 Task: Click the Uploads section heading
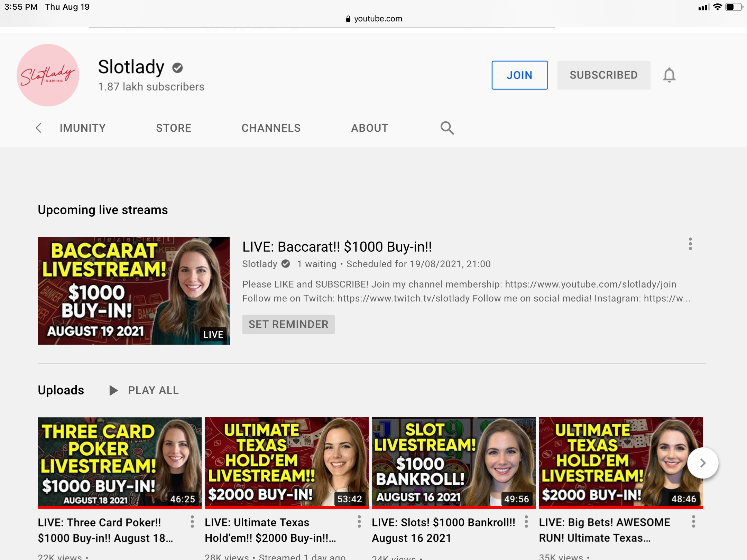[61, 390]
